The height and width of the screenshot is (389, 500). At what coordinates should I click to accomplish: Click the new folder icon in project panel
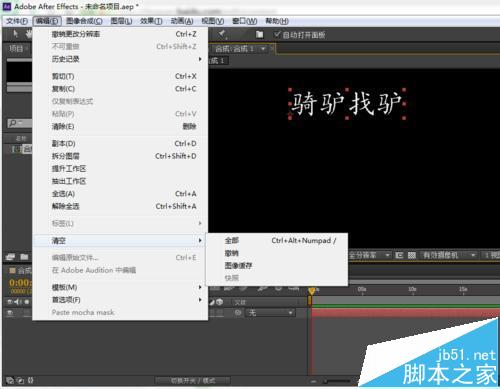(24, 257)
